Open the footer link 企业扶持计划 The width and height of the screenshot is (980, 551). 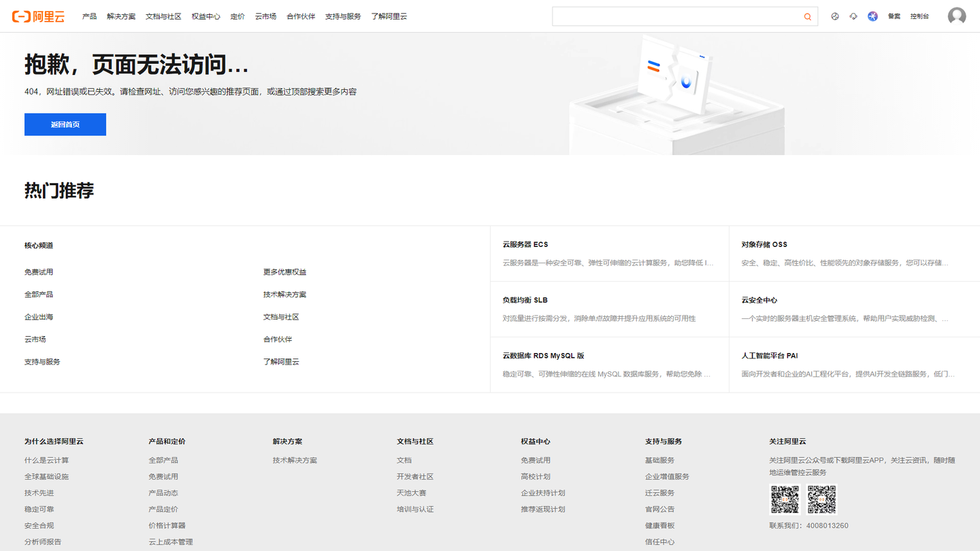(x=543, y=493)
